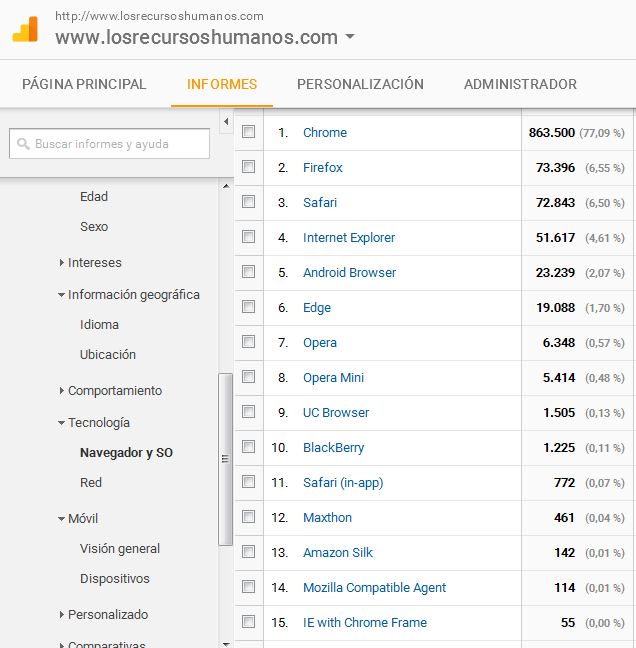Tick the BlackBerry row checkbox
The width and height of the screenshot is (636, 648).
coord(248,447)
